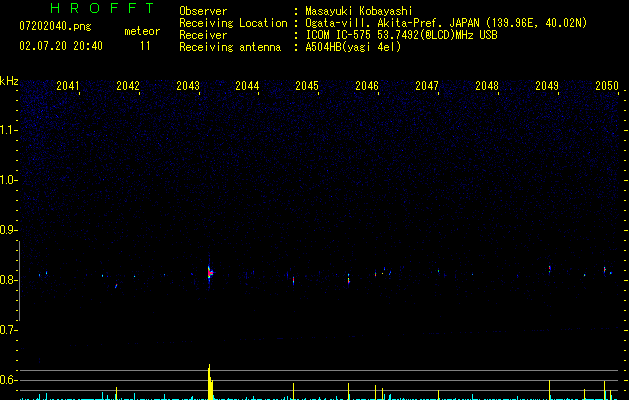629x400 pixels.
Task: Click the 2041 time axis label
Action: pos(67,86)
